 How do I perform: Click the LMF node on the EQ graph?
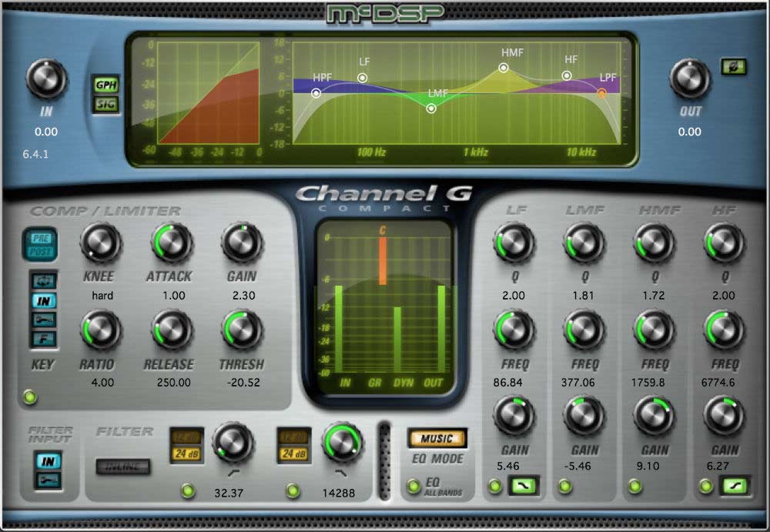[430, 108]
